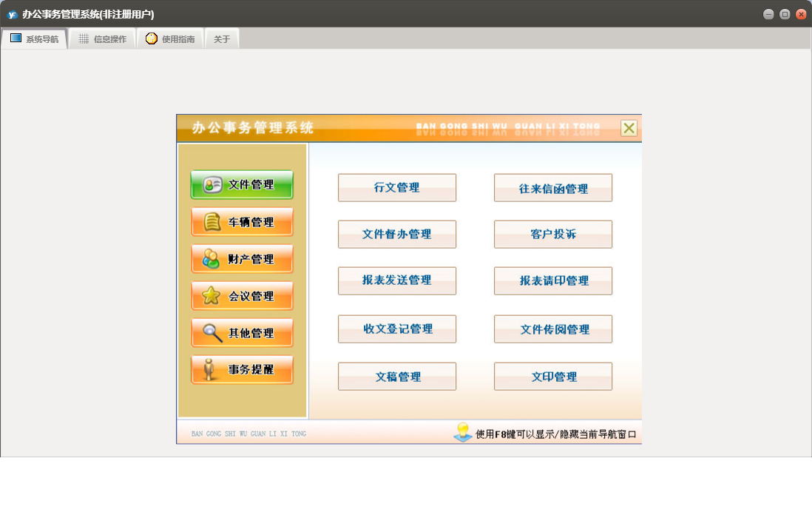Select 财产管理 sidebar icon button

[x=242, y=259]
